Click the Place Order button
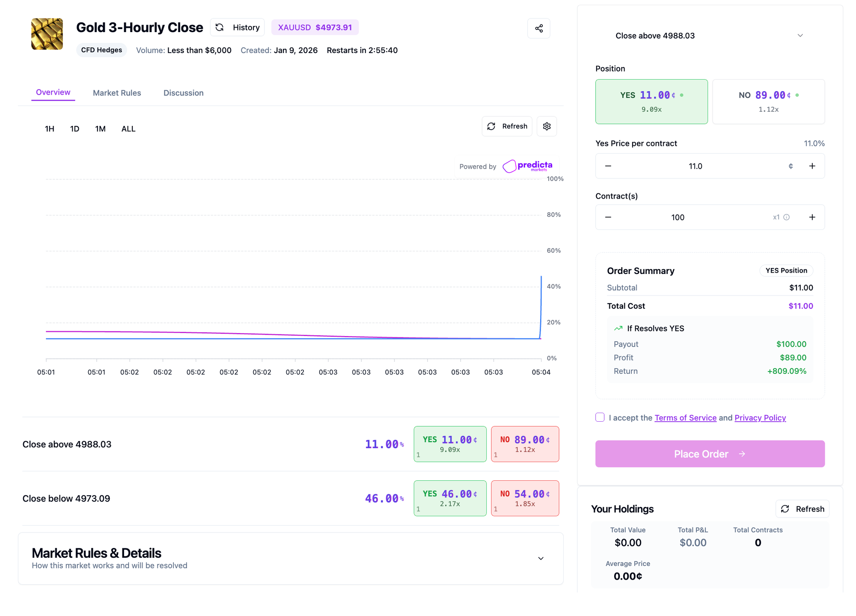This screenshot has width=856, height=616. tap(710, 454)
